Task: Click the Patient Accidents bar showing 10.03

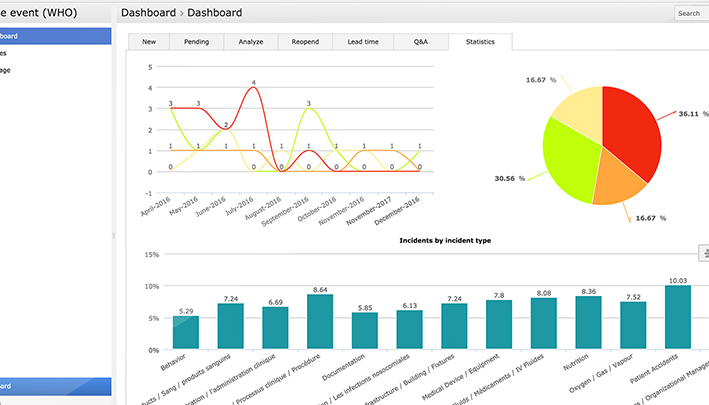Action: click(678, 317)
